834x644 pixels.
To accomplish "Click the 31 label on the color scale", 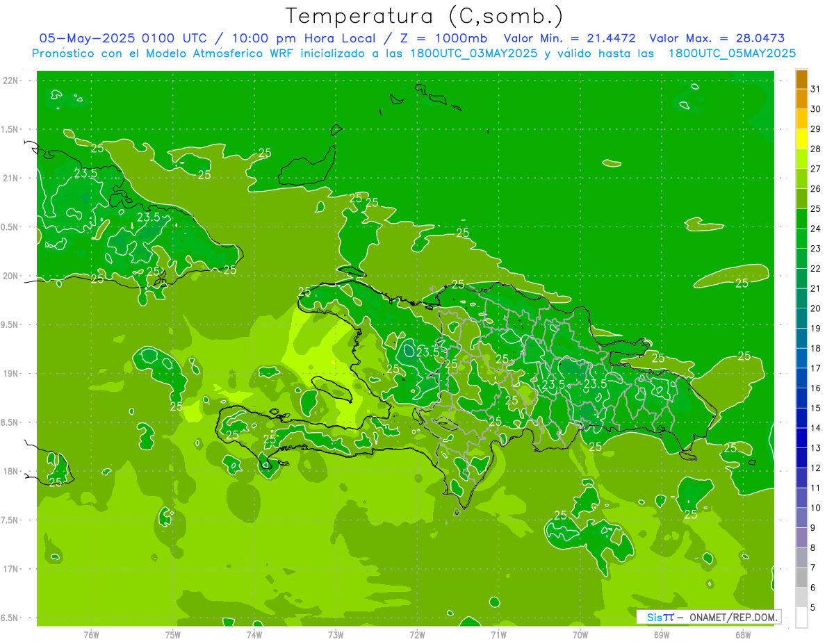I will [815, 89].
